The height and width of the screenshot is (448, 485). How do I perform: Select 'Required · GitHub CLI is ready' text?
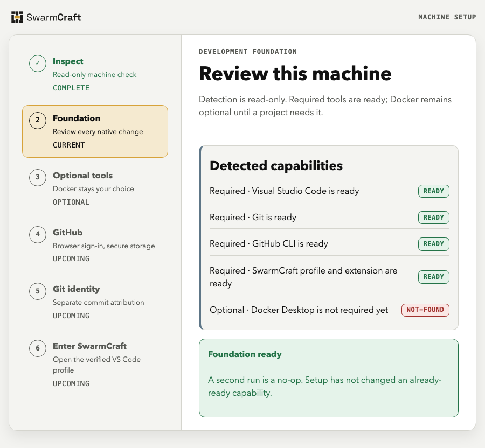(268, 244)
